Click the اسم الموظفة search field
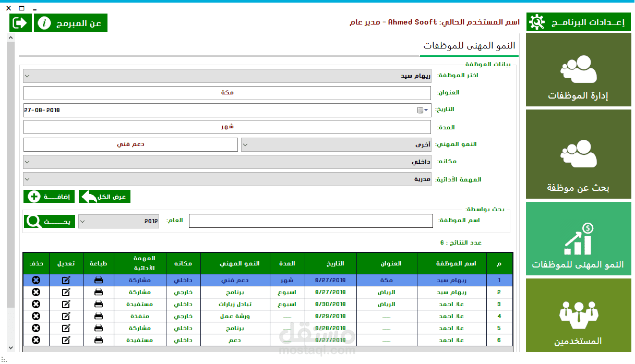The height and width of the screenshot is (364, 635). (x=311, y=221)
